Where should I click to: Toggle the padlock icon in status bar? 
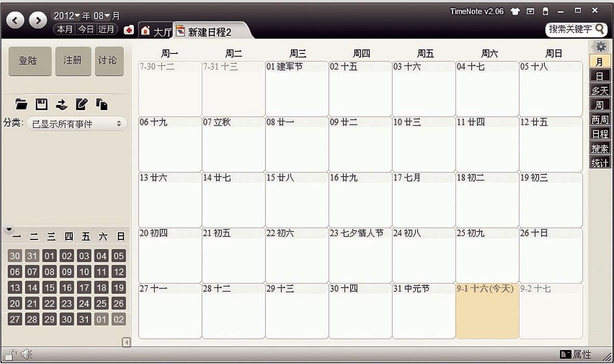click(x=10, y=355)
